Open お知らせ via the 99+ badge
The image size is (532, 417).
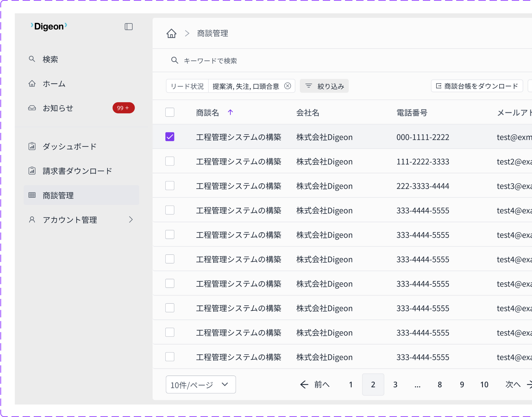123,108
